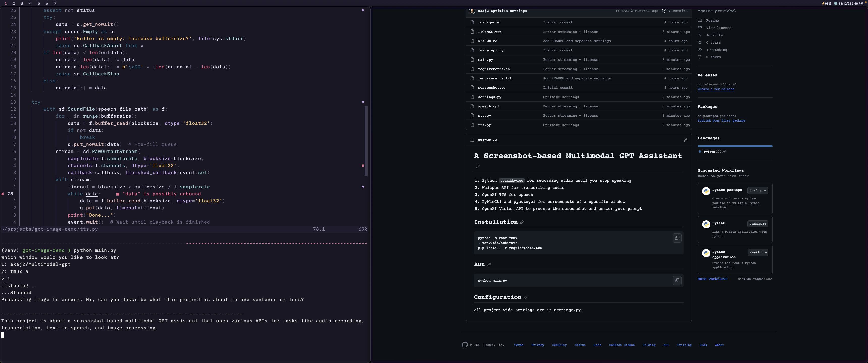Click the Python language percentage bar
The height and width of the screenshot is (363, 868).
click(x=735, y=146)
